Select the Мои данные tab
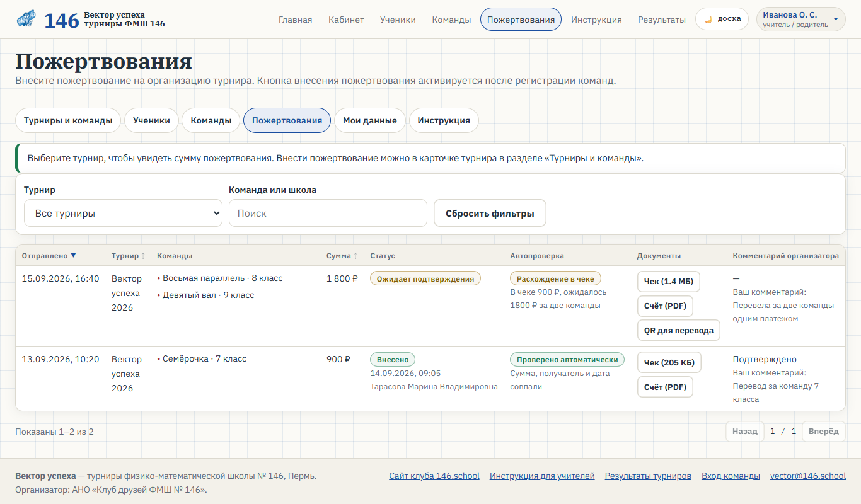Screen dimensions: 861x504 click(370, 120)
